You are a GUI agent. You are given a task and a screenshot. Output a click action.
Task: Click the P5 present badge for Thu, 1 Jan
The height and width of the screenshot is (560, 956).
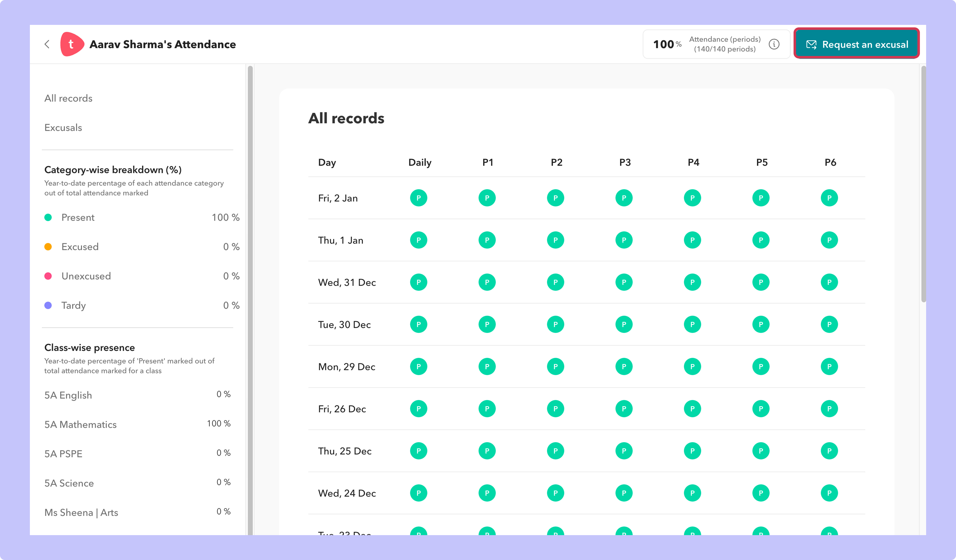coord(761,240)
